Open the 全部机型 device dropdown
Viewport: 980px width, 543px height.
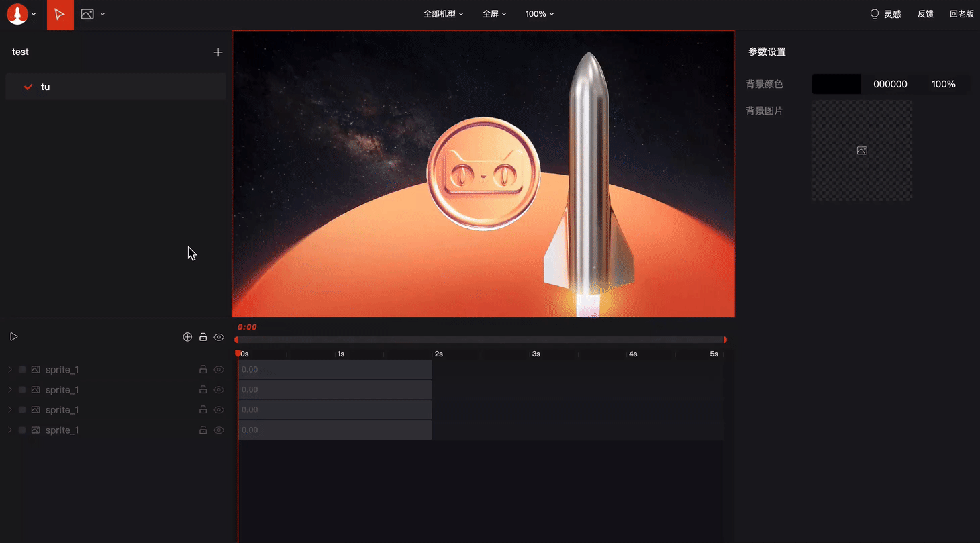point(443,14)
